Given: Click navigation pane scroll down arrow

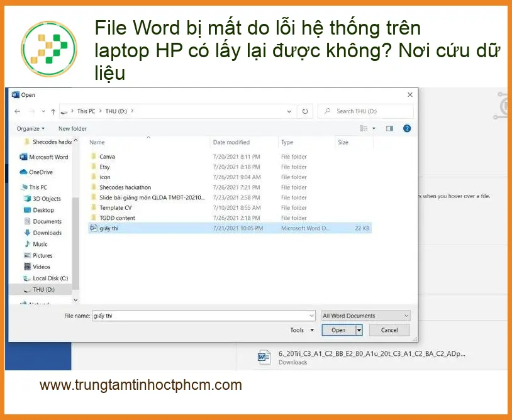Looking at the screenshot, I should click(x=75, y=300).
